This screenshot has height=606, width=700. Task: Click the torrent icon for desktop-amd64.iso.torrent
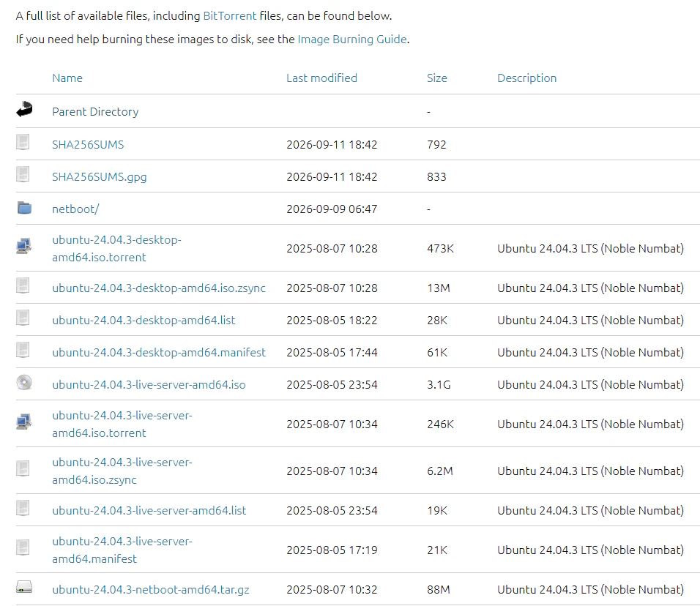click(23, 246)
